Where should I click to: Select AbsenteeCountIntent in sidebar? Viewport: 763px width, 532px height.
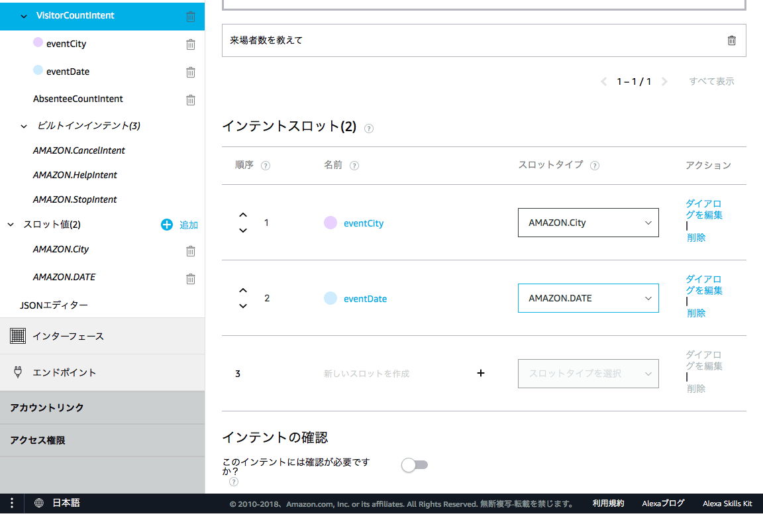click(78, 99)
